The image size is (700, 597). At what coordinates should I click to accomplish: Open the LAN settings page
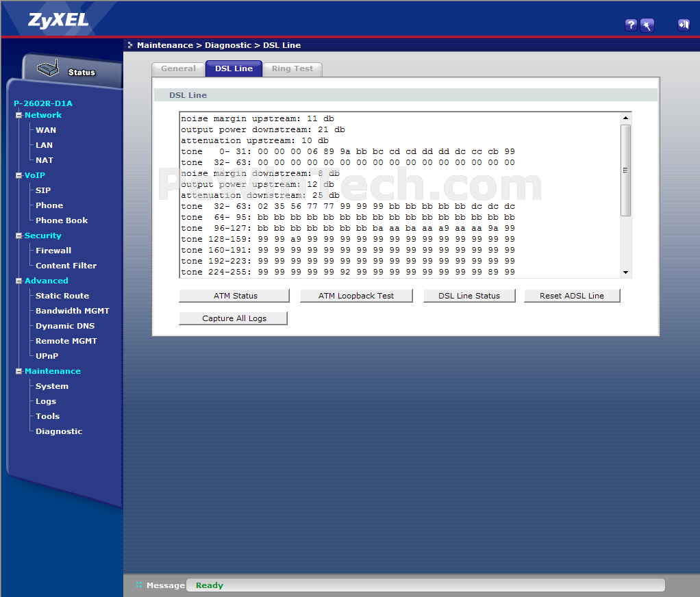[x=45, y=145]
